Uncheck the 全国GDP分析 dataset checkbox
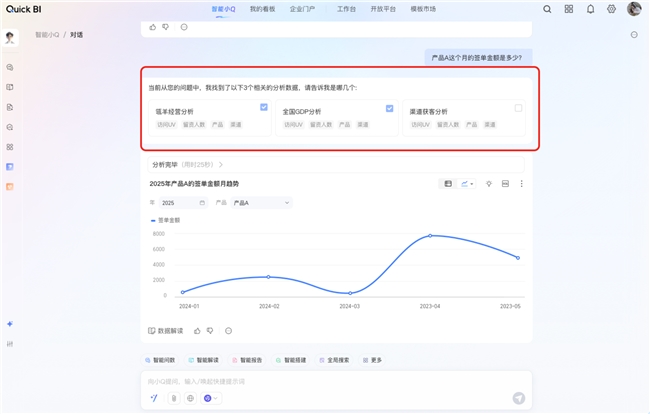Screen dimensions: 650x414 (x=390, y=107)
